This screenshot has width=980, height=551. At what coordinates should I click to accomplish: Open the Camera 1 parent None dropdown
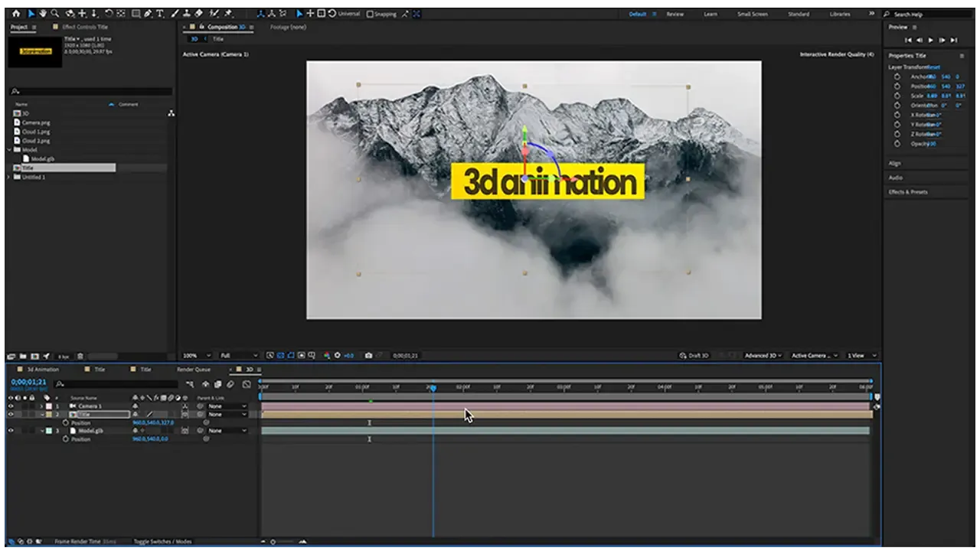(x=227, y=406)
